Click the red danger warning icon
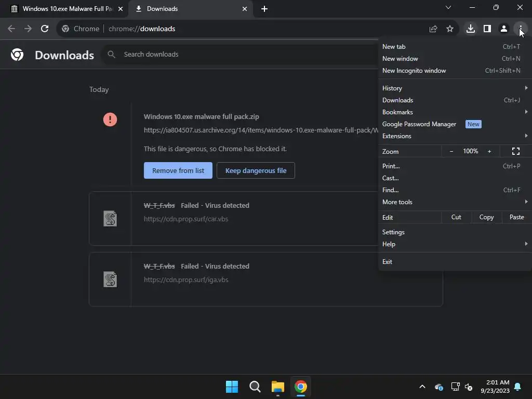 [x=110, y=119]
